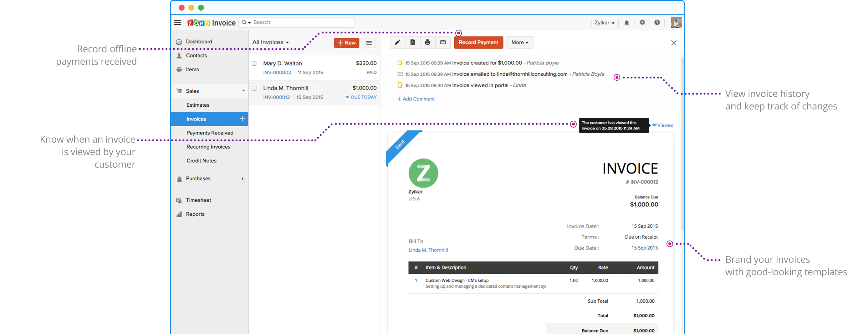Click the DUE TODAY status label
This screenshot has height=334, width=868.
(x=361, y=97)
